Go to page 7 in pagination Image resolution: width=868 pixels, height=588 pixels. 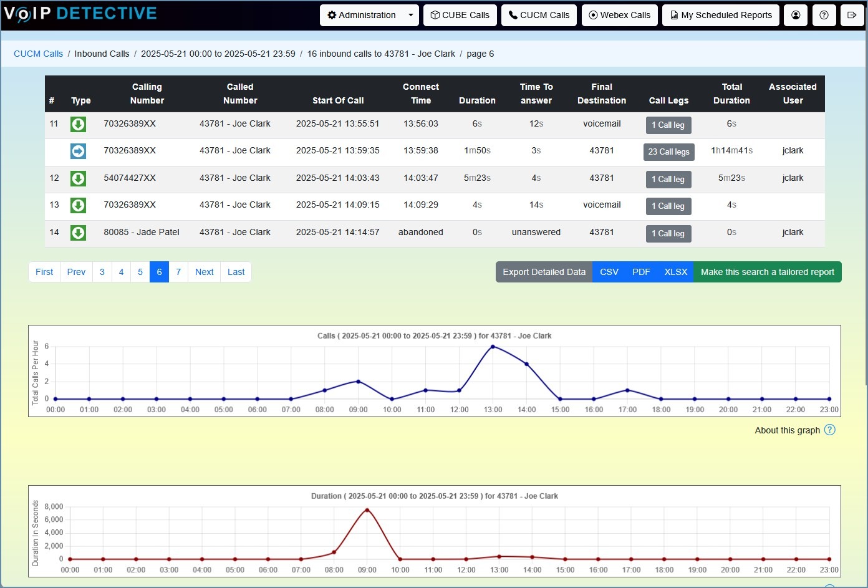point(178,272)
